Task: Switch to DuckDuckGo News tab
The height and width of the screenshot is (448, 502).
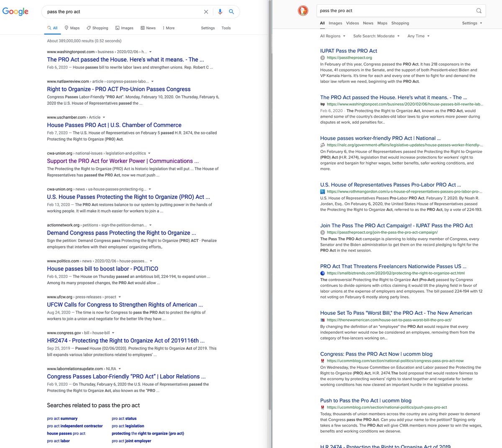Action: pos(368,23)
